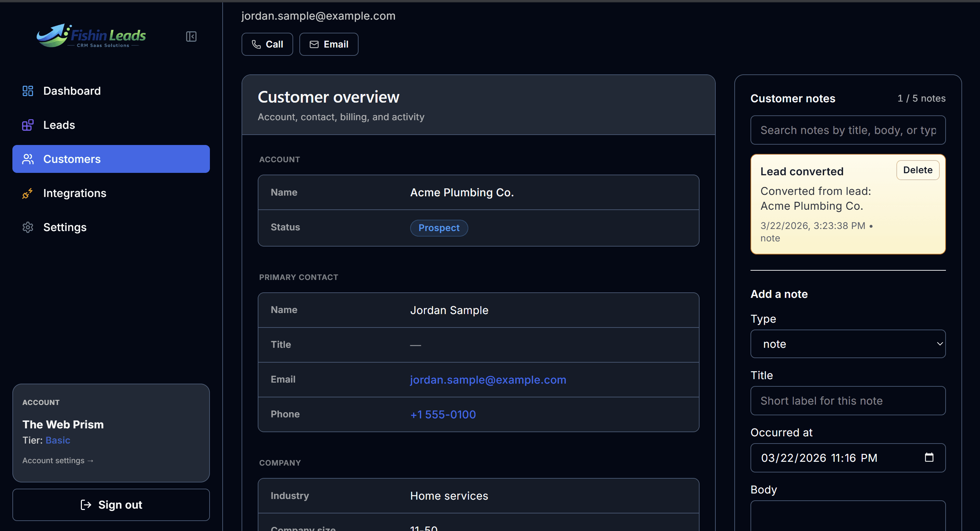Collapse the sidebar with the panel icon
980x531 pixels.
click(x=191, y=37)
